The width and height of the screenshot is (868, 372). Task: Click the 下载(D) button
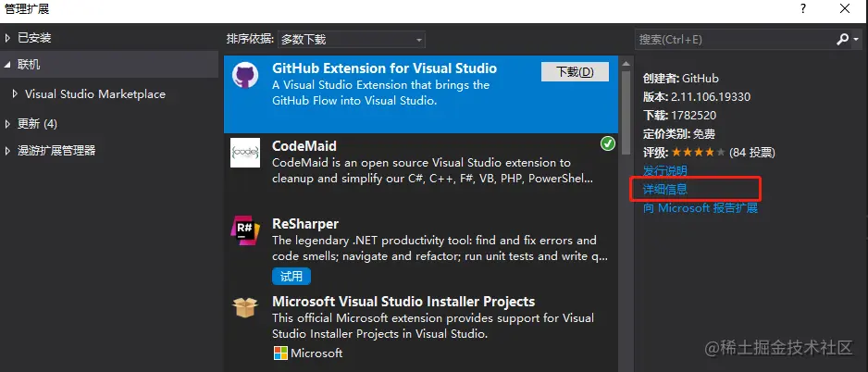tap(574, 72)
